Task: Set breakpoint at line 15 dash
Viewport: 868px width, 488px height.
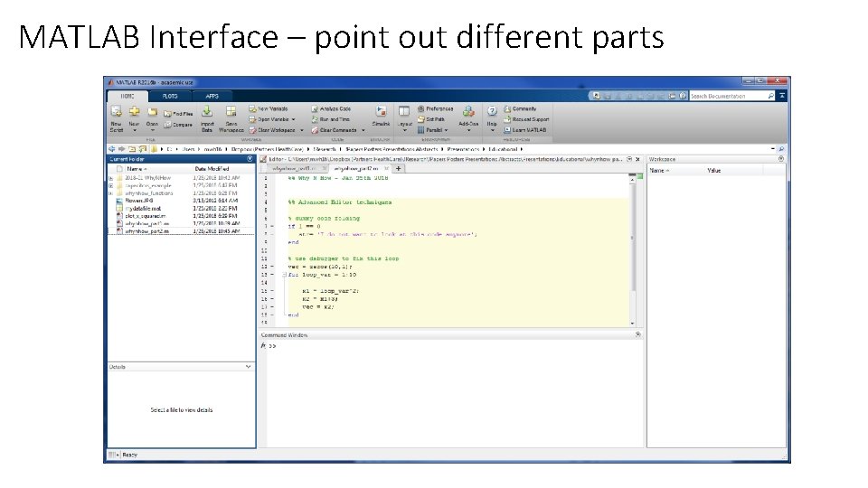Action: (x=272, y=290)
